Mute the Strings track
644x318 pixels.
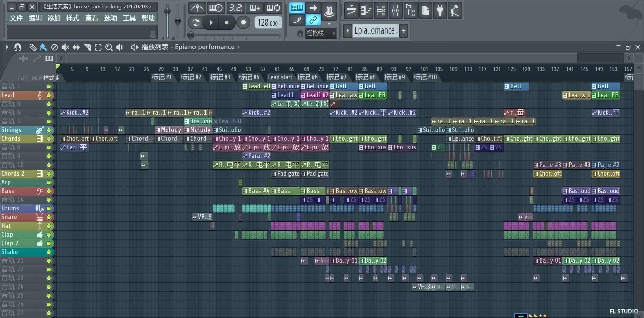(x=49, y=130)
